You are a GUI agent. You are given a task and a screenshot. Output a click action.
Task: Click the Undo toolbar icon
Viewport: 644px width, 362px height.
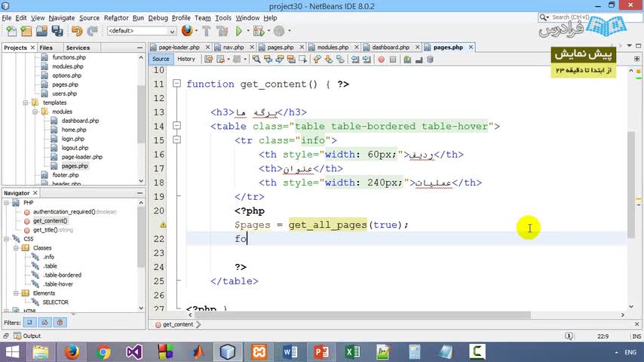tap(76, 31)
